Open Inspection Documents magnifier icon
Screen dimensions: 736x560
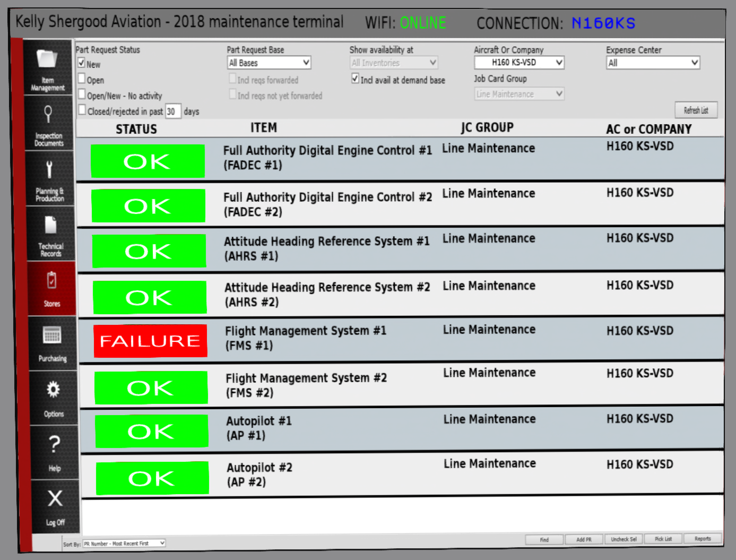pyautogui.click(x=48, y=114)
